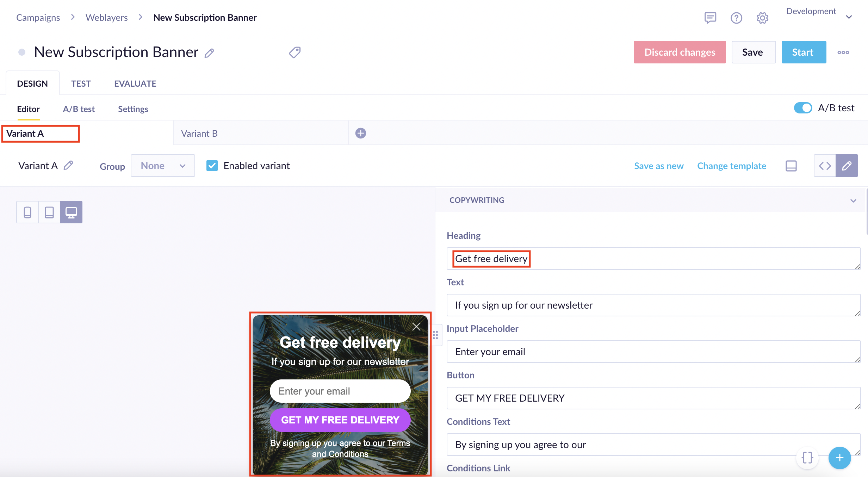This screenshot has width=868, height=477.
Task: Open the Group dropdown showing None
Action: (163, 165)
